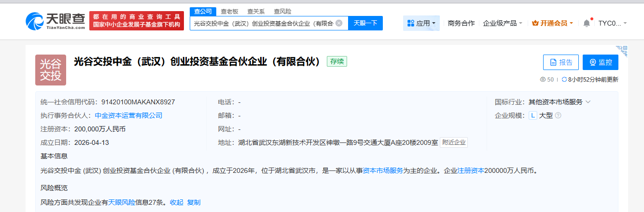The height and width of the screenshot is (212, 644).
Task: Open the 应用 dropdown menu
Action: coord(421,23)
